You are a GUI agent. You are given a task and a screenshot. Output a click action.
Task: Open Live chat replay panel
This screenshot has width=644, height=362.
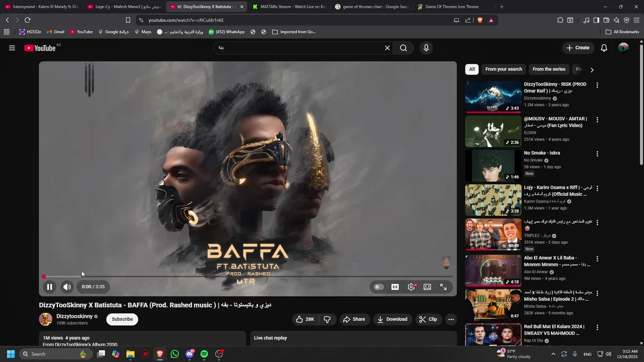click(x=353, y=338)
